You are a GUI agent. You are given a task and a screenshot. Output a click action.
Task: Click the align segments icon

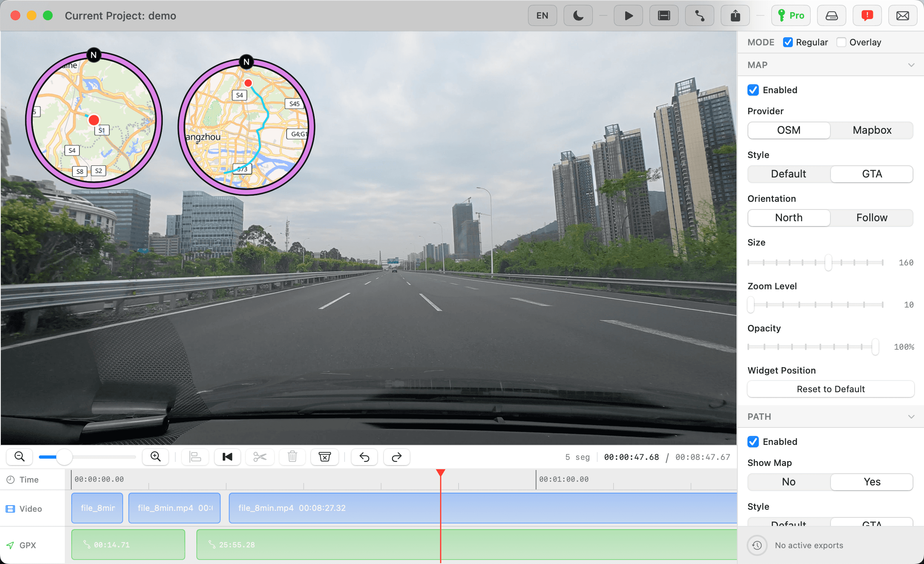195,457
